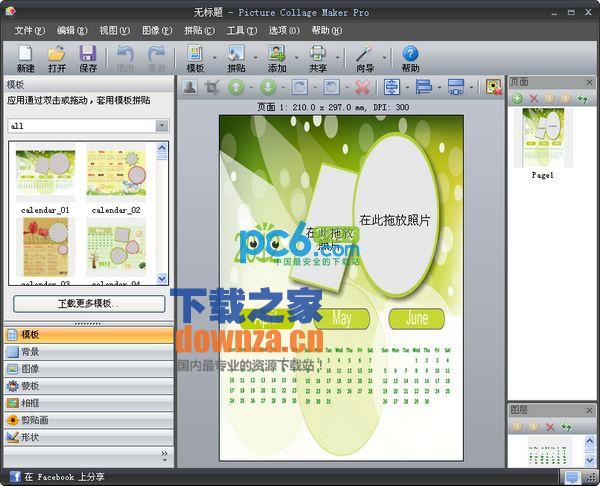Select the 蒙板 sidebar tab
The image size is (600, 486).
(x=89, y=386)
